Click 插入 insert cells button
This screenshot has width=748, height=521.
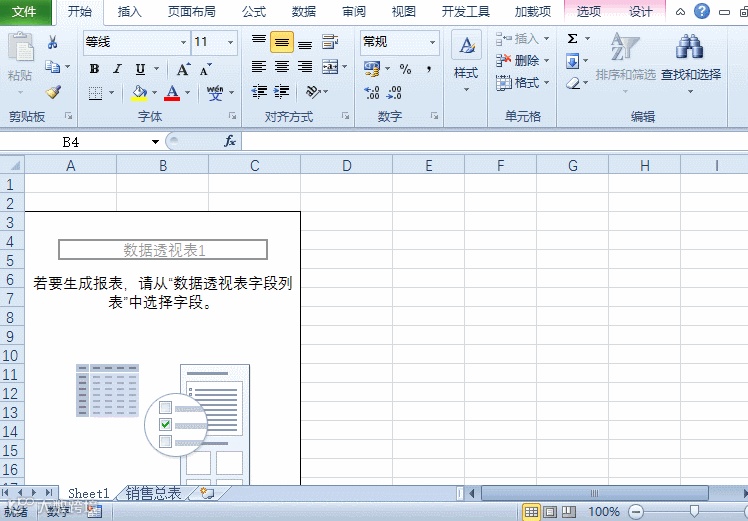click(522, 38)
